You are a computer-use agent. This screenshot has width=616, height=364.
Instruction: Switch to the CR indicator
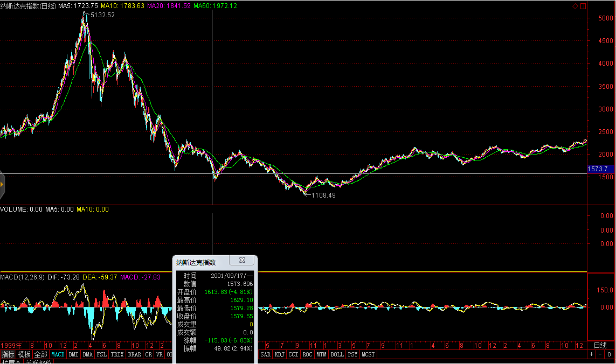coord(149,354)
